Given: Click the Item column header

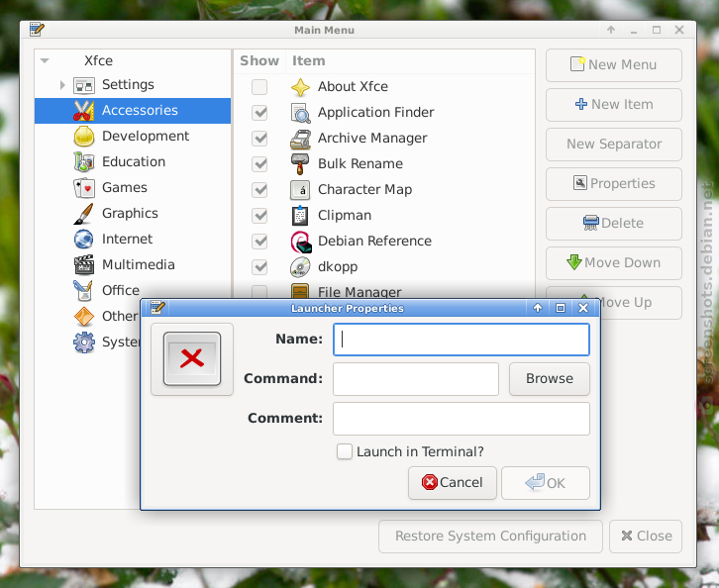Looking at the screenshot, I should click(x=410, y=61).
